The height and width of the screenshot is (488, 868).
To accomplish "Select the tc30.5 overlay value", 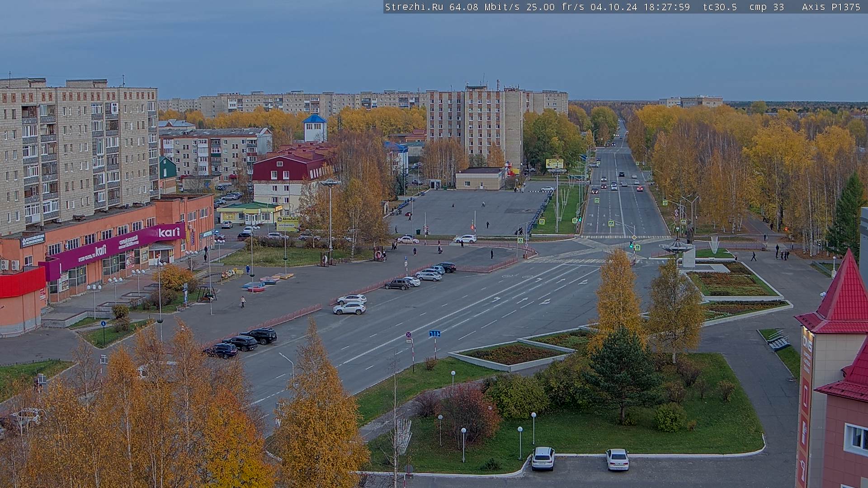I will click(720, 7).
